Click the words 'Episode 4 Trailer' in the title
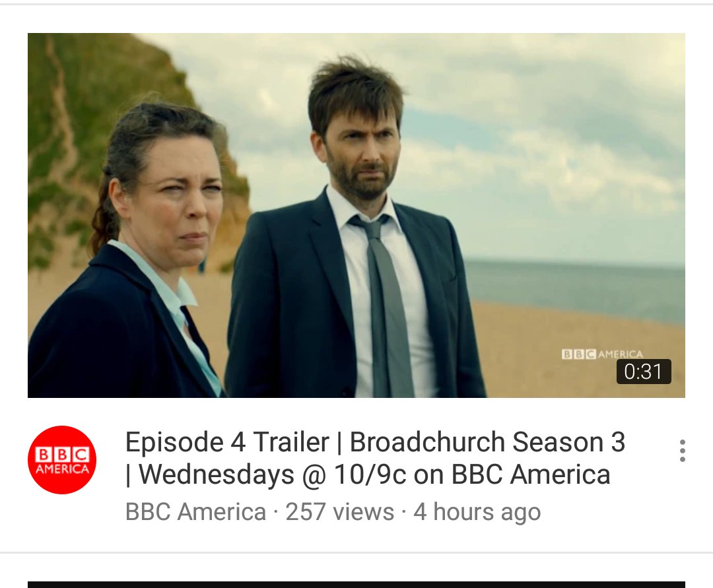 click(x=227, y=441)
